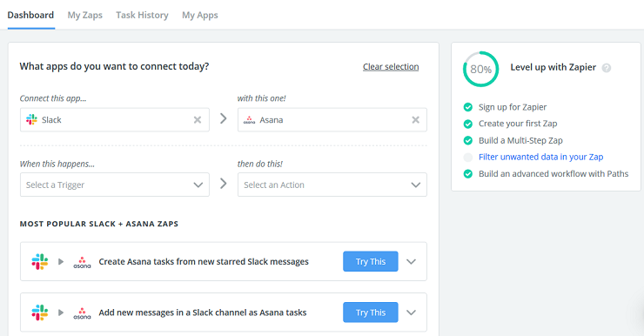Expand the Create Asana tasks Zap details chevron
The height and width of the screenshot is (336, 644).
point(411,262)
